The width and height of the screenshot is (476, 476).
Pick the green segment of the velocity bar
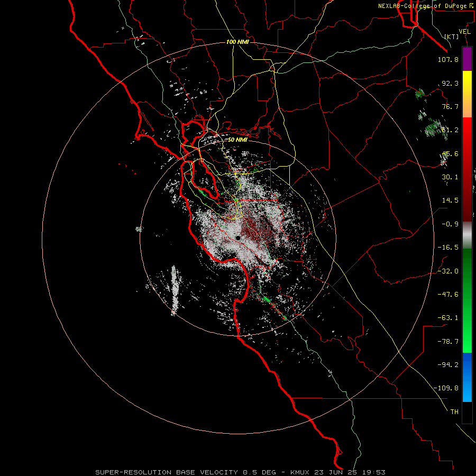(467, 300)
